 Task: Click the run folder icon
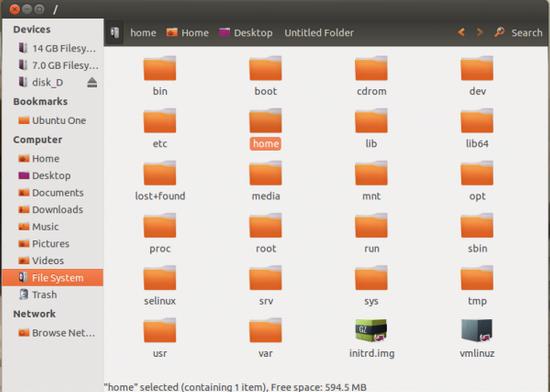pos(371,225)
